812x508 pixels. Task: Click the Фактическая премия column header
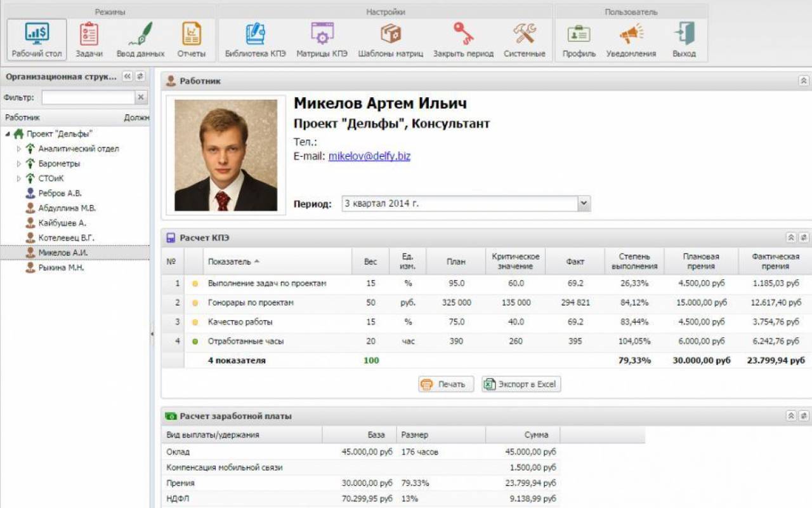775,261
